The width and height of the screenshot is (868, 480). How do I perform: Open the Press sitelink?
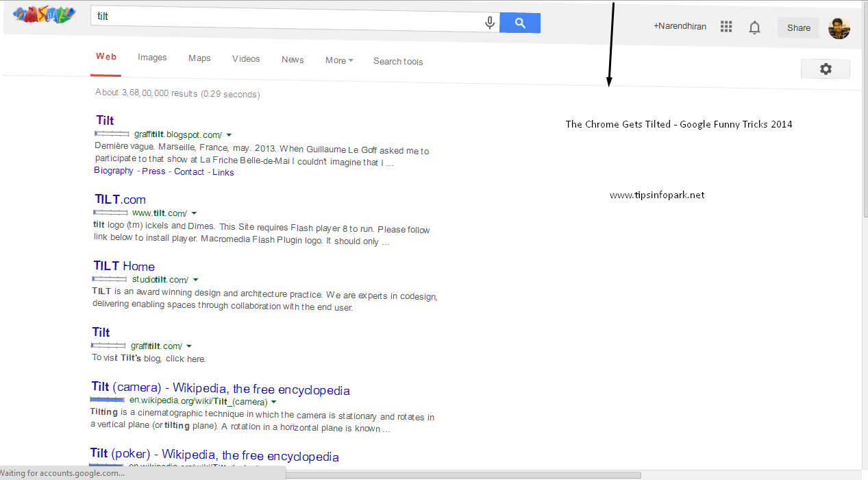[x=153, y=171]
